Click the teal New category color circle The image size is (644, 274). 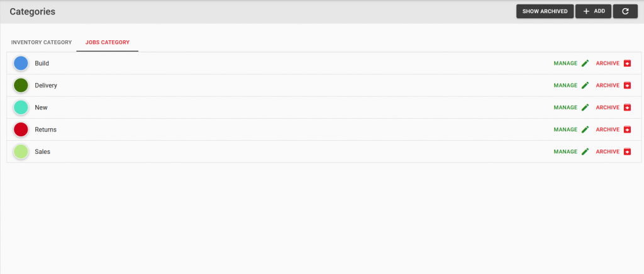[21, 107]
